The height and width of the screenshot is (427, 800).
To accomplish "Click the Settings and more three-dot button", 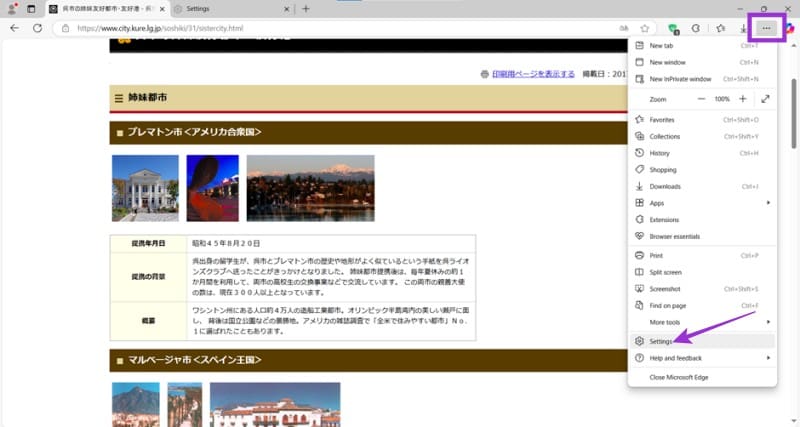I will click(767, 28).
